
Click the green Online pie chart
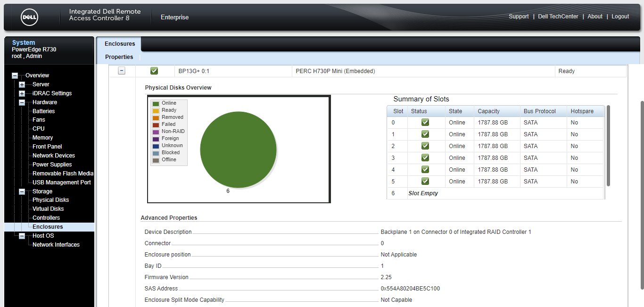coord(238,149)
